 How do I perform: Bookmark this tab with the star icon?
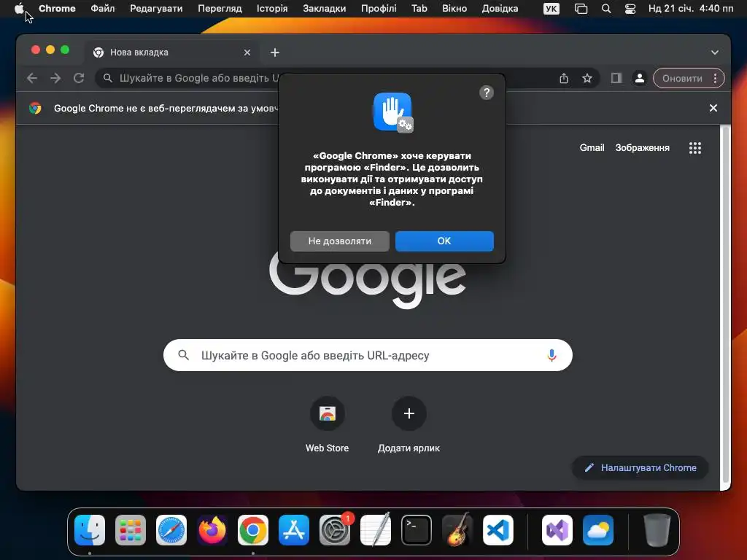(x=587, y=78)
